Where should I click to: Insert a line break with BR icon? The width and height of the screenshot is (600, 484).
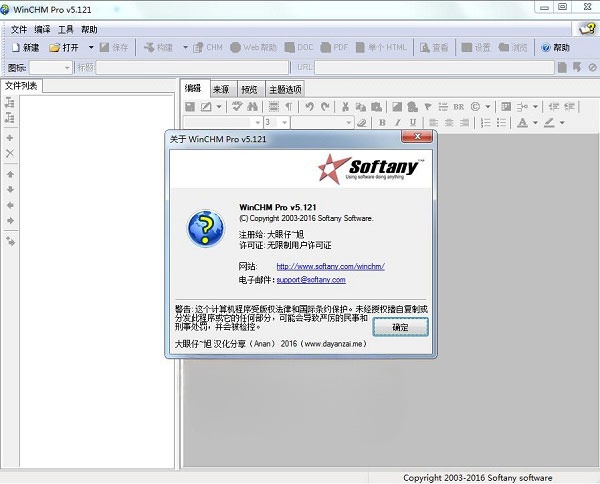click(x=458, y=106)
